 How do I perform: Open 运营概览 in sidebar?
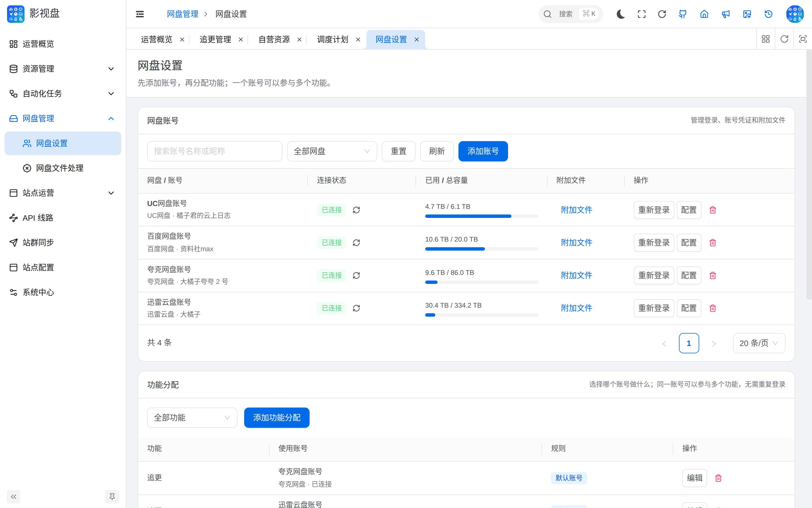pyautogui.click(x=62, y=44)
